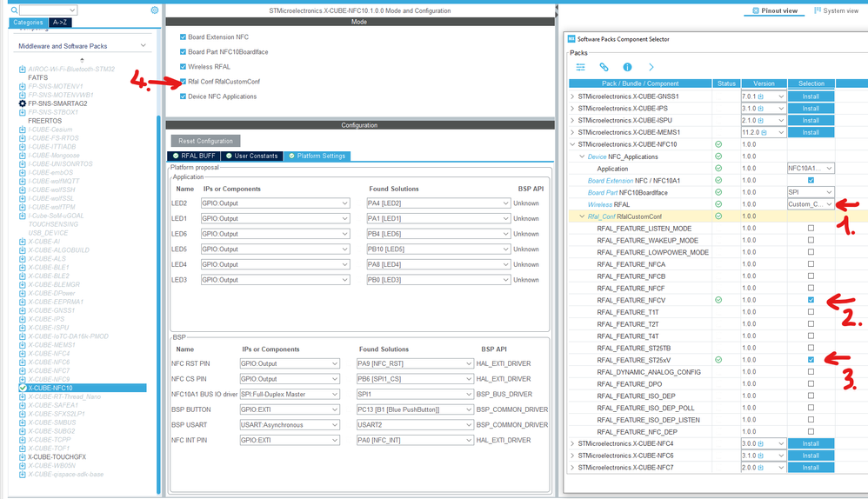Image resolution: width=868 pixels, height=499 pixels.
Task: Enable RFAL_FEATURE_NFCA checkbox
Action: point(811,264)
